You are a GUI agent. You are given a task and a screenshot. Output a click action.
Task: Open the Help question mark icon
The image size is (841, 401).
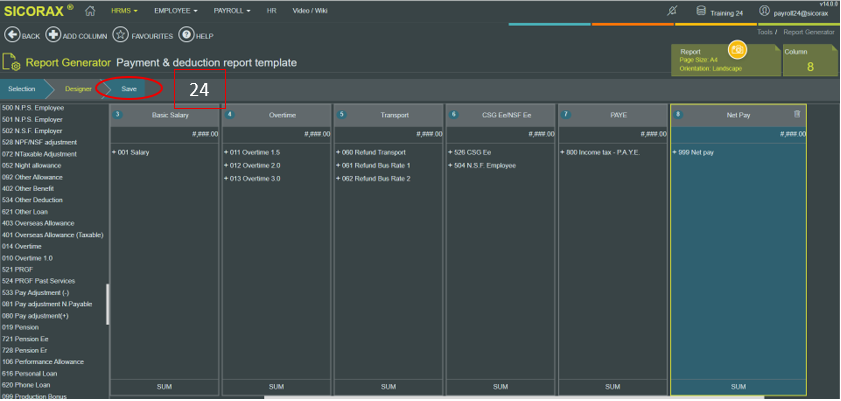[x=186, y=35]
